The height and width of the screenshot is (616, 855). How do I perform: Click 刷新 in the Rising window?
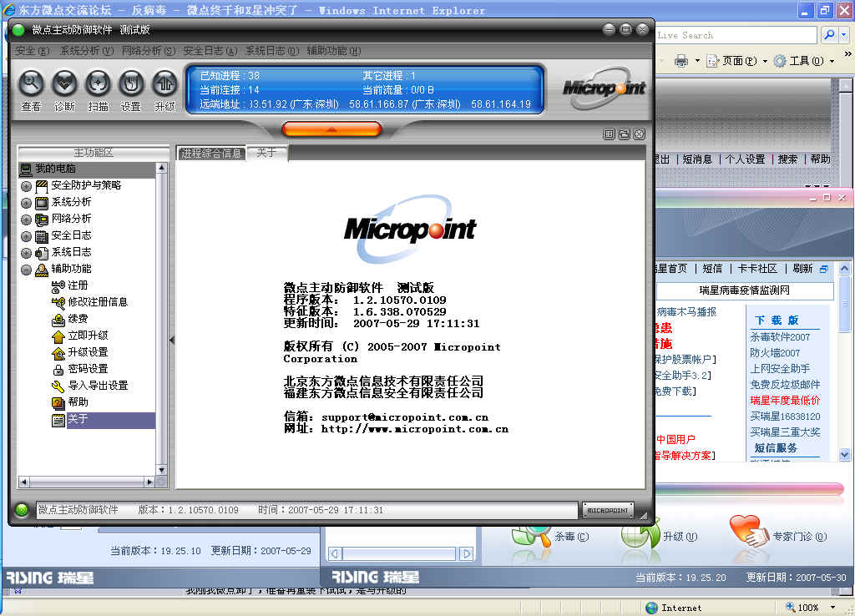pyautogui.click(x=802, y=269)
